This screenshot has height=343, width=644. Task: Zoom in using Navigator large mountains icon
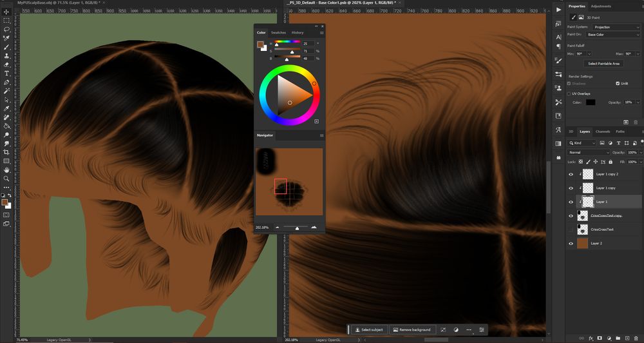pyautogui.click(x=314, y=227)
